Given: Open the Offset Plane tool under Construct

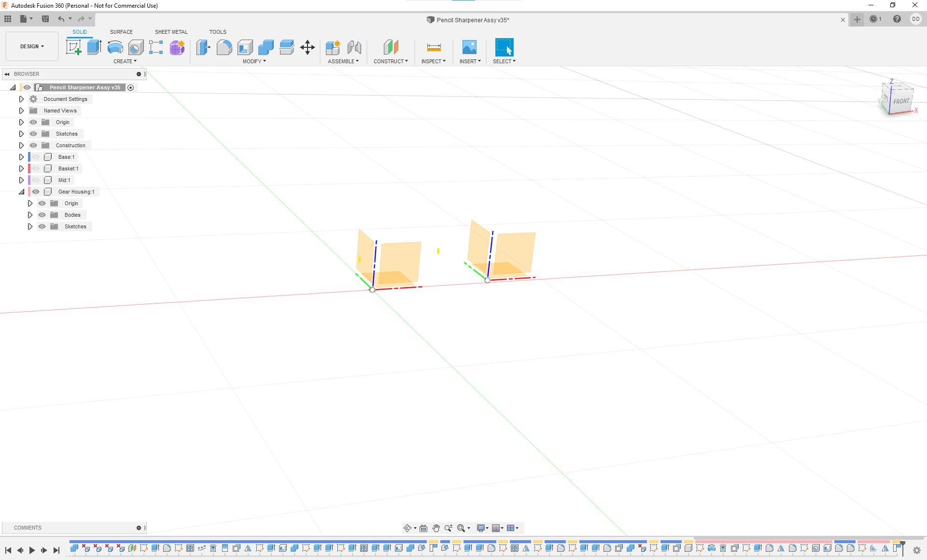Looking at the screenshot, I should tap(391, 47).
